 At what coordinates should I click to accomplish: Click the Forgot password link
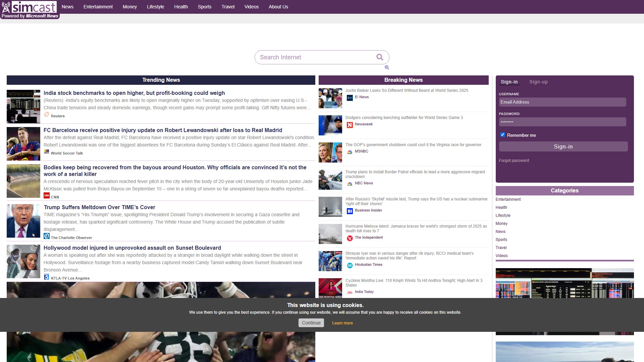514,161
